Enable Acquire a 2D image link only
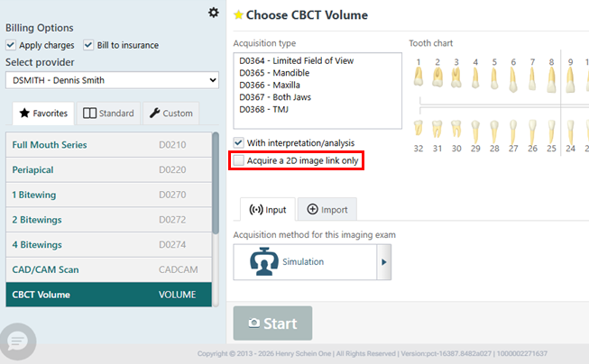Screen dimensions: 589x364 pos(239,160)
